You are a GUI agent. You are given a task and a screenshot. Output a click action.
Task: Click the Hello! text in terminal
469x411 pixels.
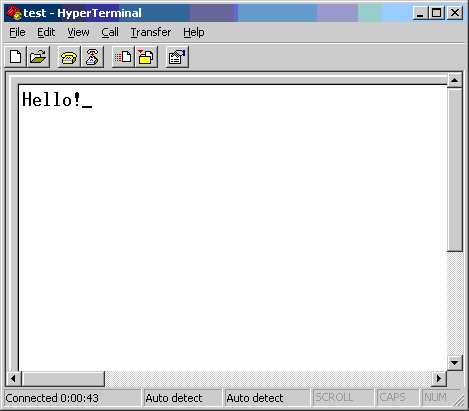tap(52, 100)
